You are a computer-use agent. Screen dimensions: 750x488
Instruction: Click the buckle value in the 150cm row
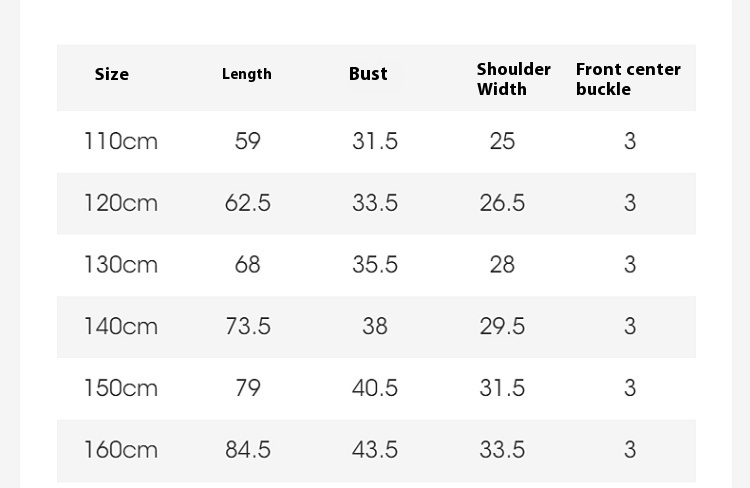pos(630,388)
